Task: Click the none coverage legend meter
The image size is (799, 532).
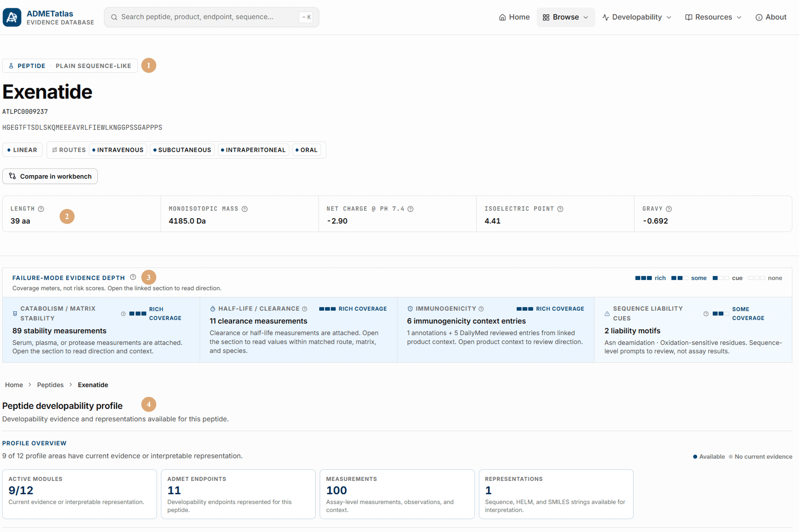Action: (x=757, y=278)
